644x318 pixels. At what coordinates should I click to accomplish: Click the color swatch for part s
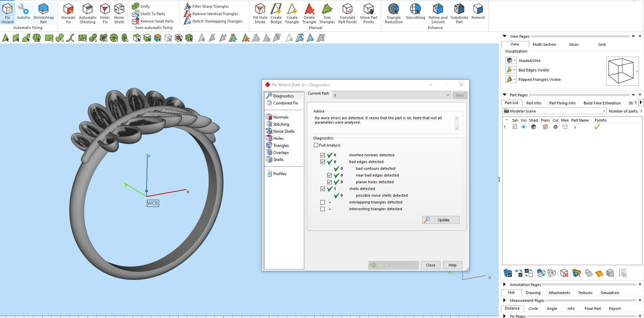pos(555,127)
